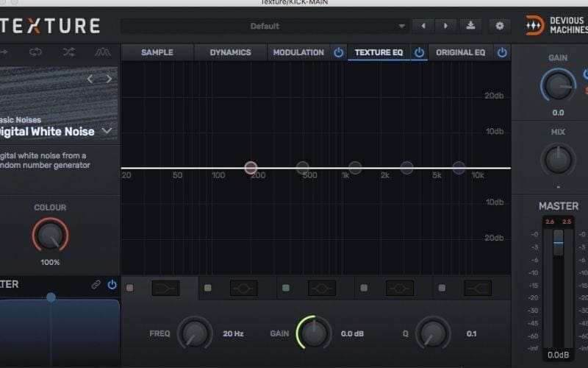Click the MASTER fader handle
Viewport: 588px width, 368px height.
pyautogui.click(x=559, y=243)
